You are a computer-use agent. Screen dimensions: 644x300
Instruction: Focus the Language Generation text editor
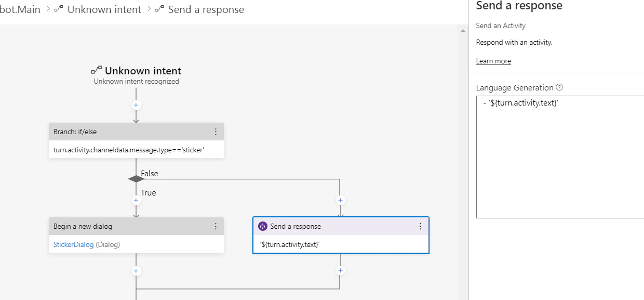tap(560, 156)
